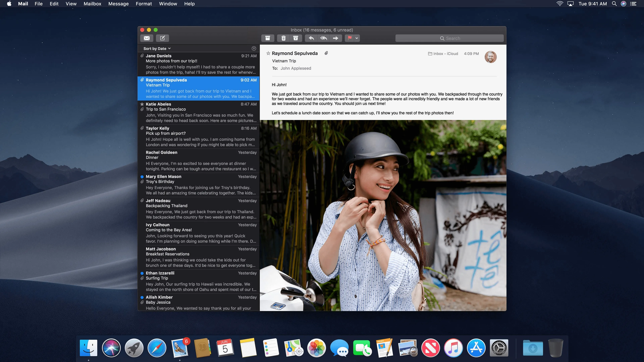The height and width of the screenshot is (362, 644).
Task: Toggle the message list filter icon
Action: click(254, 48)
